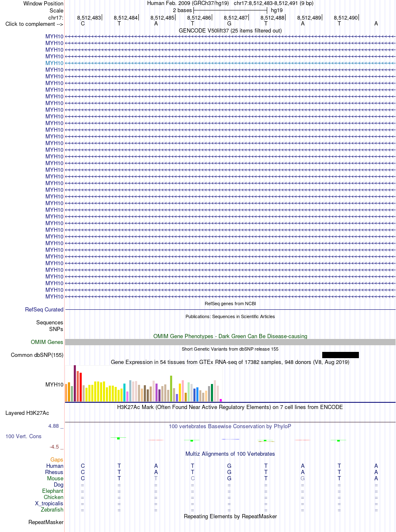The height and width of the screenshot is (532, 396).
Task: Open the OMIM Genes track label
Action: point(47,342)
